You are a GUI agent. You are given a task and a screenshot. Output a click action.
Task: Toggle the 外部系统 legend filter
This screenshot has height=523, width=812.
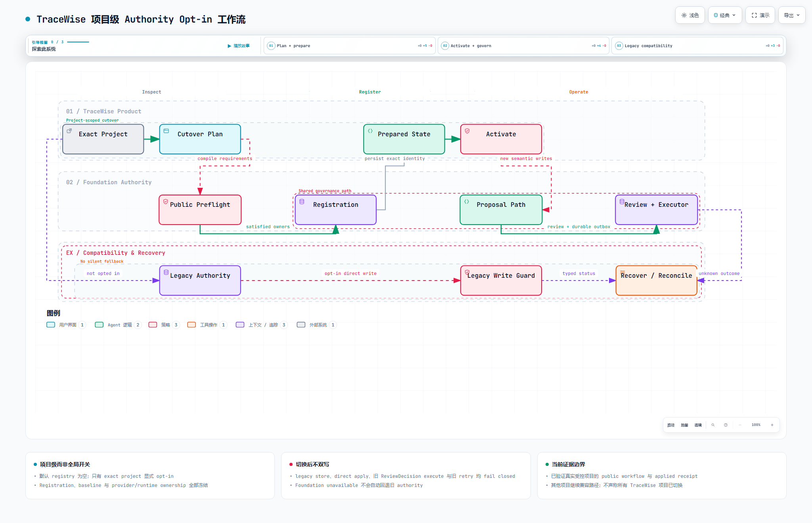point(317,325)
